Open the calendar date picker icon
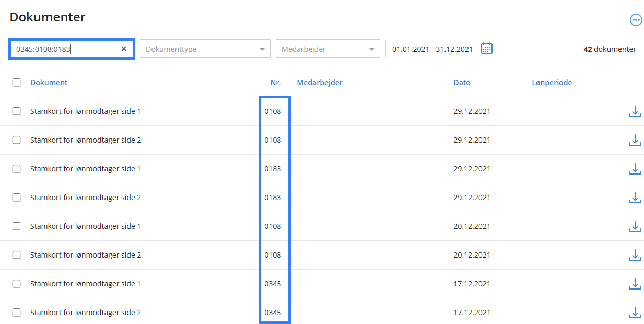This screenshot has height=324, width=644. click(x=486, y=49)
